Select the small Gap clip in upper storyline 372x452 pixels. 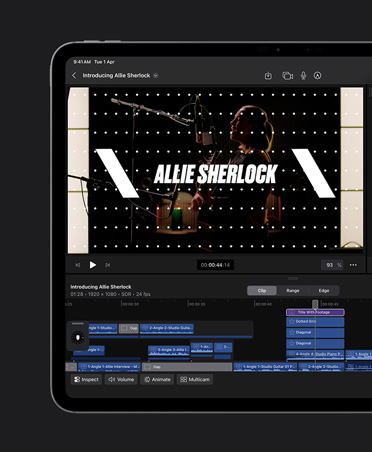click(x=129, y=328)
